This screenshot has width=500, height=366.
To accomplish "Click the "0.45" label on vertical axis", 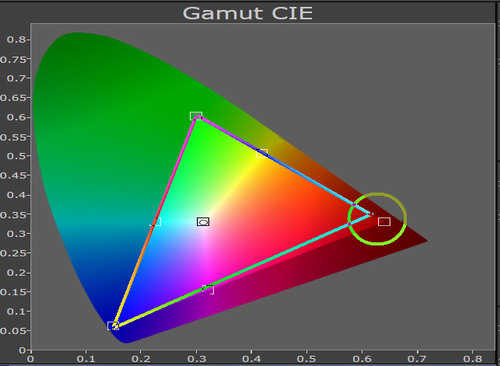I will click(x=13, y=176).
